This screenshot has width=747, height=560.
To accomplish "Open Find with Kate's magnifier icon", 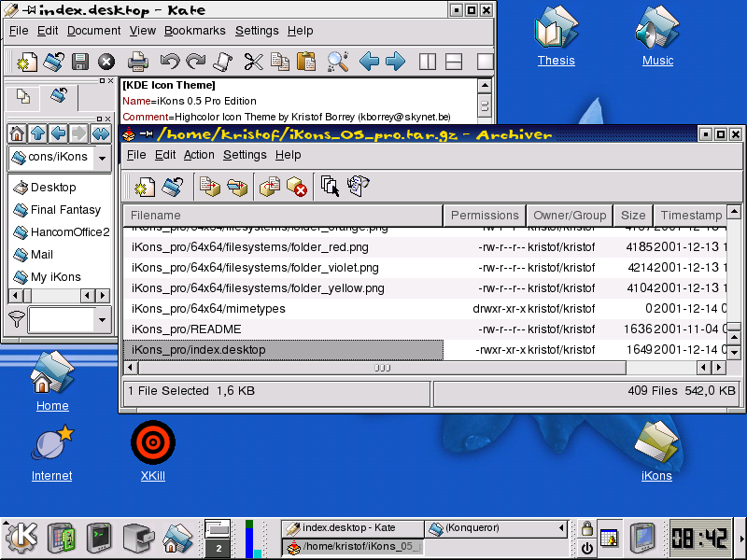I will coord(337,62).
